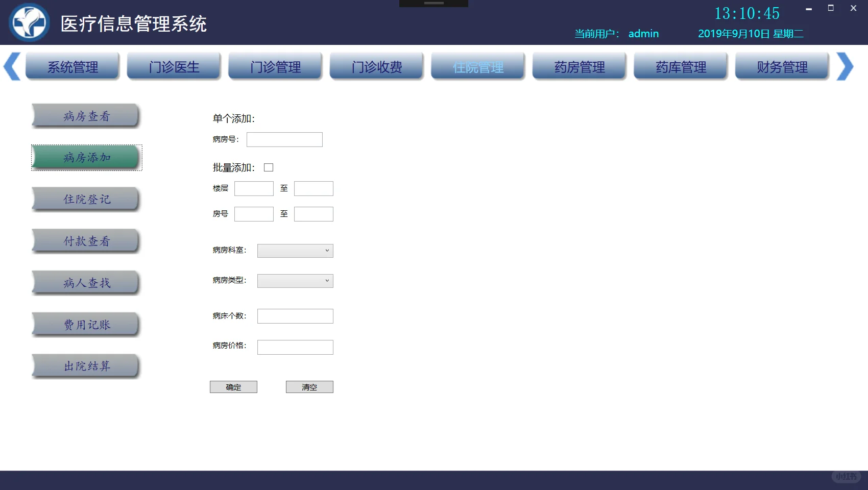Click the 病房号 input field

pos(284,139)
